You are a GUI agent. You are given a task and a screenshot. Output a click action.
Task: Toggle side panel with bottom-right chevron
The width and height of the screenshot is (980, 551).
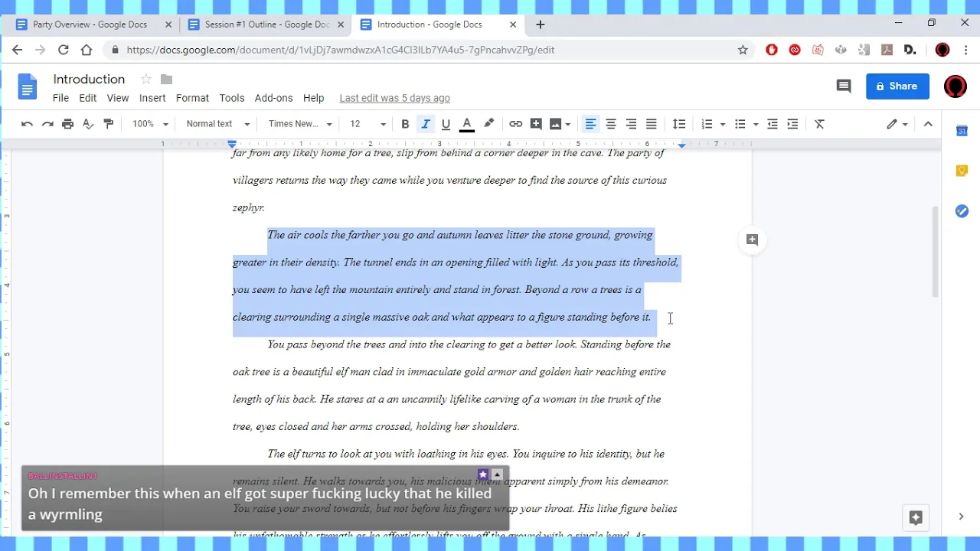click(961, 517)
